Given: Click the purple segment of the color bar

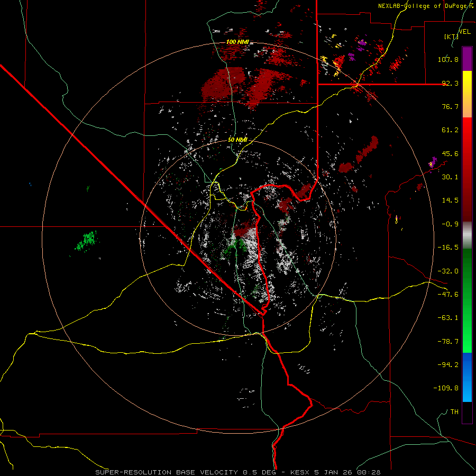Looking at the screenshot, I should click(x=467, y=59).
